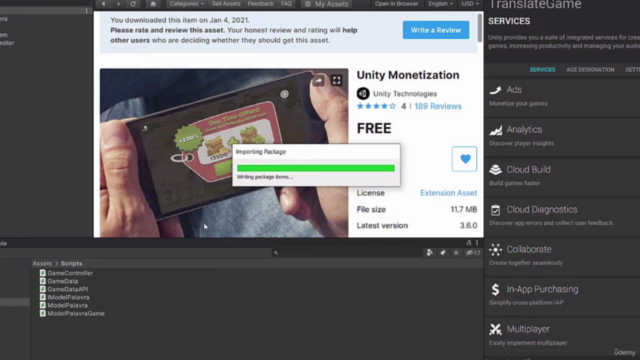Image resolution: width=640 pixels, height=360 pixels.
Task: Open Analytics service icon
Action: point(496,130)
